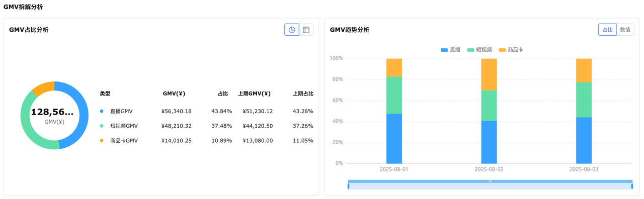Select the 占比 toggle in trend analysis

tap(607, 30)
